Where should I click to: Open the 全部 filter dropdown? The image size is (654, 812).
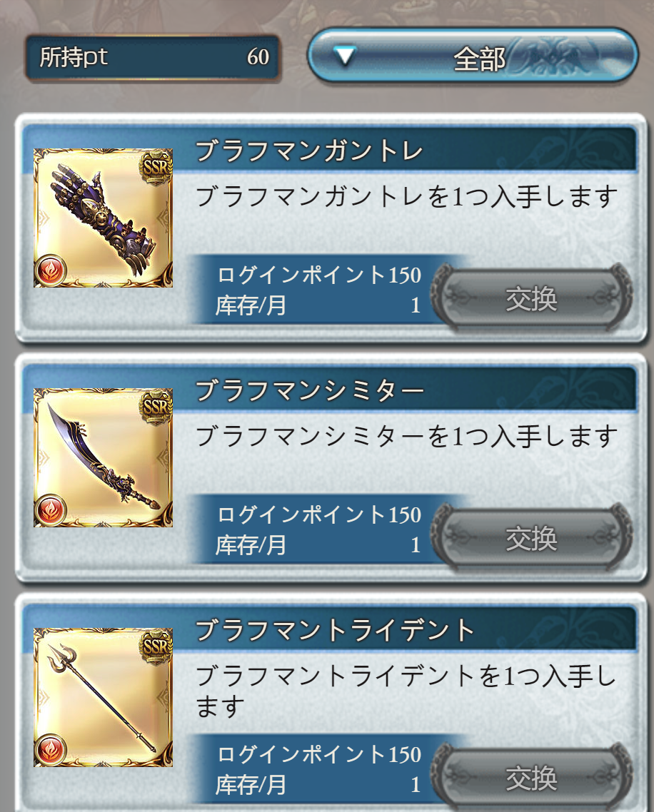(472, 56)
